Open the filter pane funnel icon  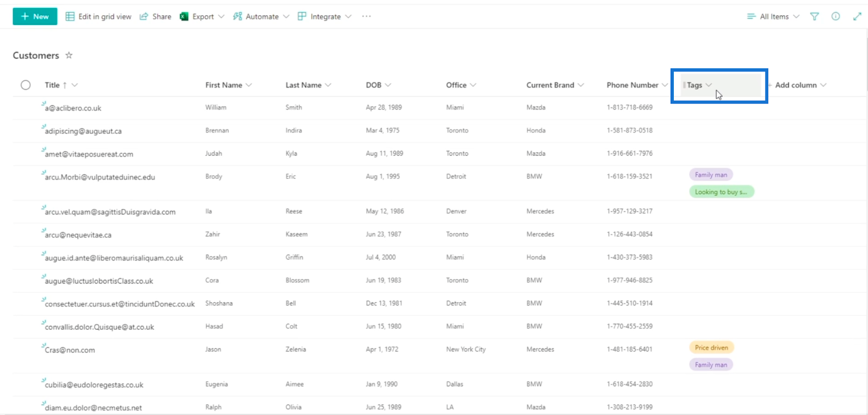pyautogui.click(x=814, y=16)
